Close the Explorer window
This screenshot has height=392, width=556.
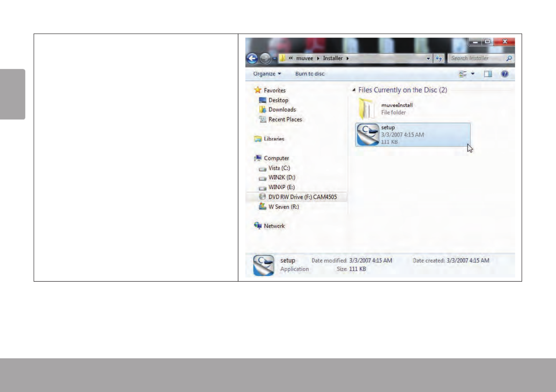point(505,42)
